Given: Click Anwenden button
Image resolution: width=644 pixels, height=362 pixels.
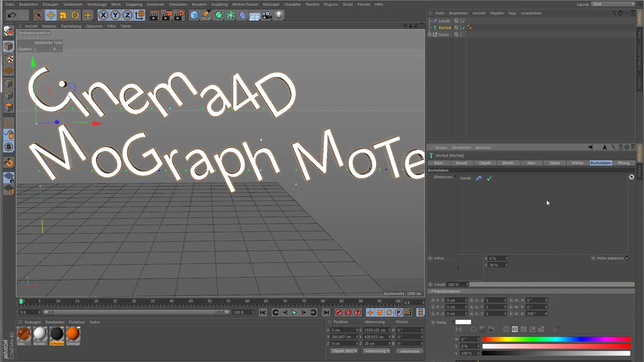Looking at the screenshot, I should tap(410, 351).
